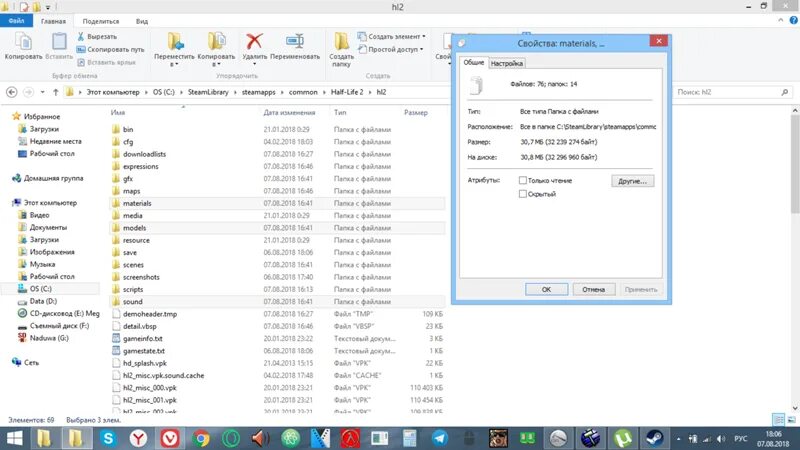
Task: Open Telegram from taskbar
Action: coord(439,438)
